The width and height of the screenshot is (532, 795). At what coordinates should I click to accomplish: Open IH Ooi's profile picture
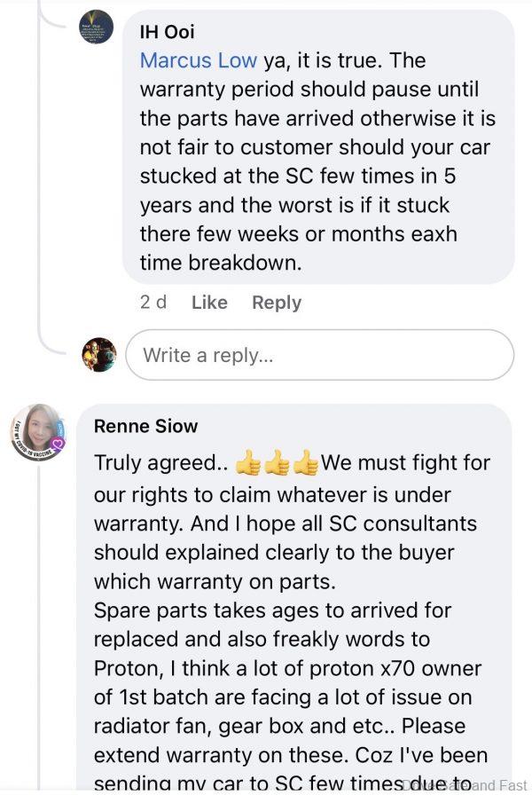click(96, 27)
